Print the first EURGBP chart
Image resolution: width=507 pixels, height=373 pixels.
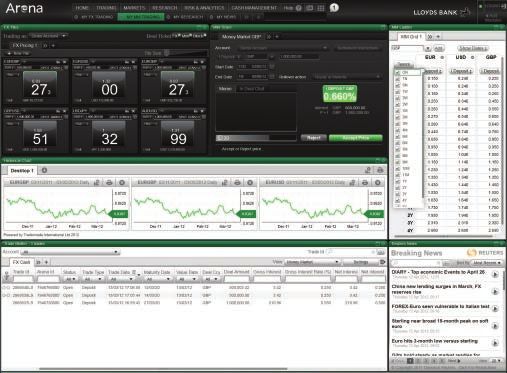(109, 182)
